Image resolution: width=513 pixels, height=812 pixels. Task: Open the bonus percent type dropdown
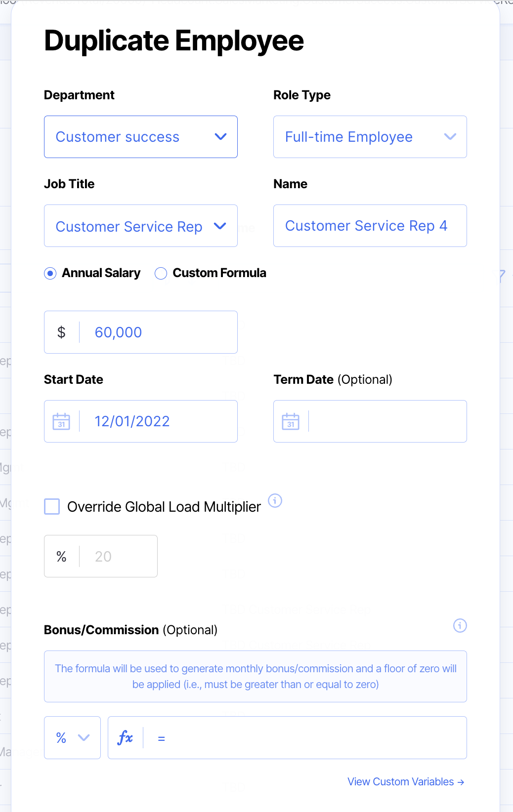click(x=72, y=738)
